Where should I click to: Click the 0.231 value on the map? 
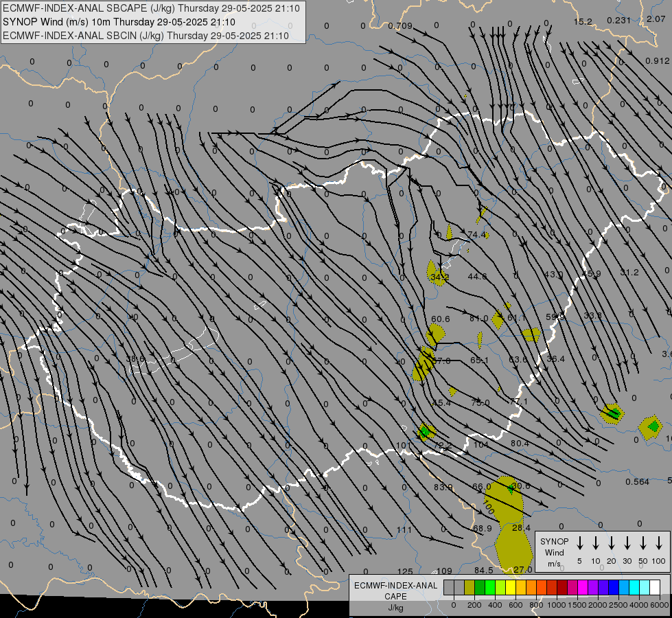coord(619,20)
